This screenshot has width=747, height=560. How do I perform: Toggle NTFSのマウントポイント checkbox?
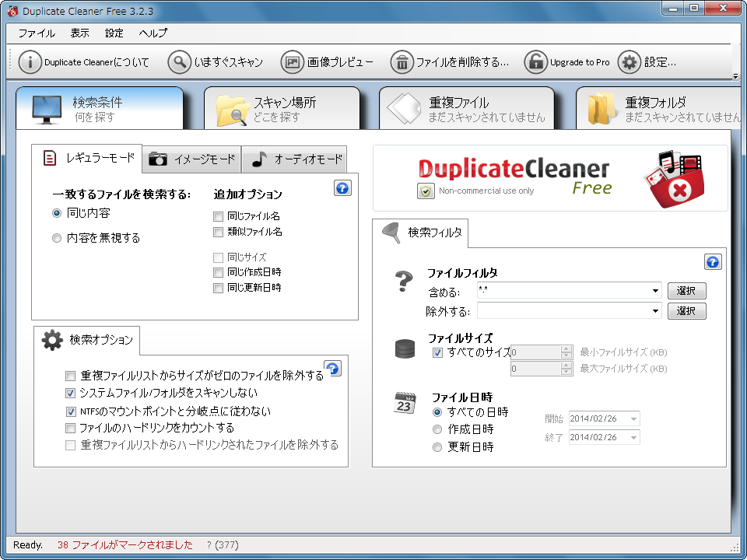pos(71,411)
